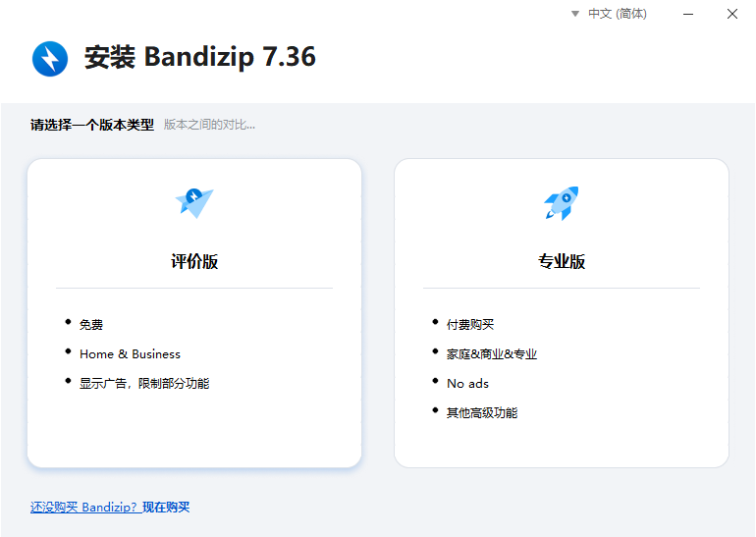Viewport: 756px width, 537px height.
Task: Click the 其他高级功能 feature item
Action: pyautogui.click(x=482, y=413)
